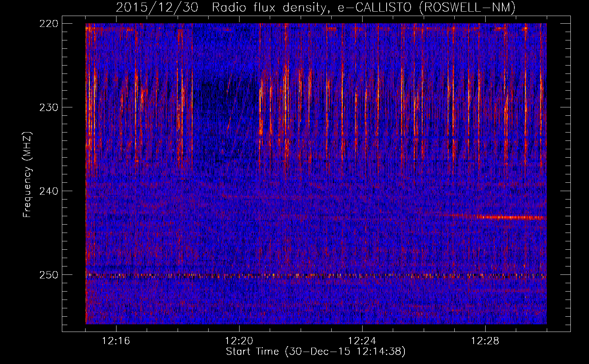Click the 'Frequency (MHZ)' y-axis label

(x=27, y=175)
